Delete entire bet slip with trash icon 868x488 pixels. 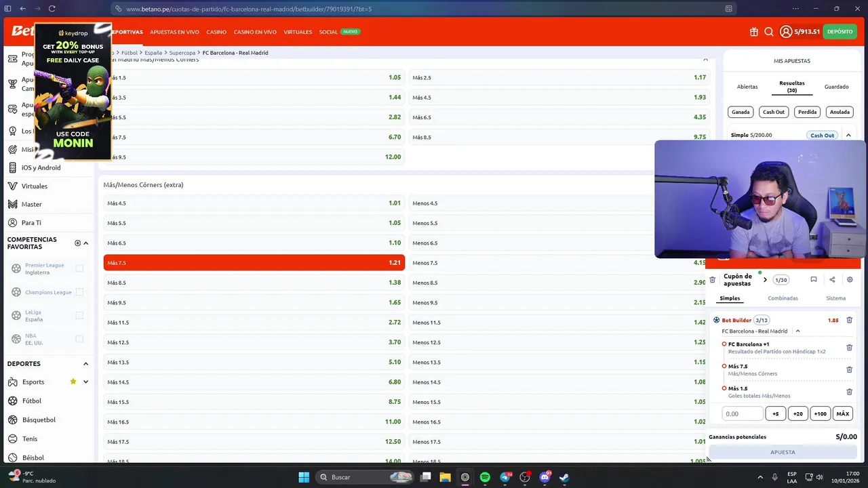(x=712, y=279)
